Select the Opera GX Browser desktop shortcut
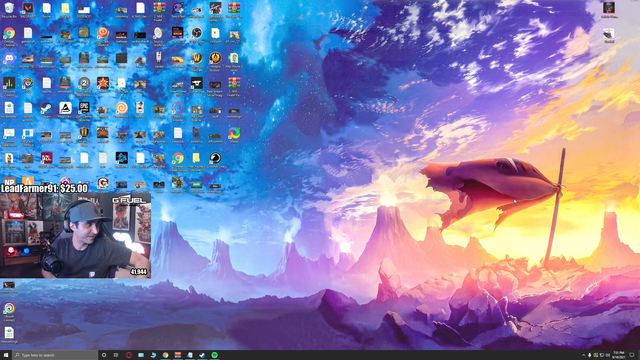The height and width of the screenshot is (360, 640). [178, 111]
